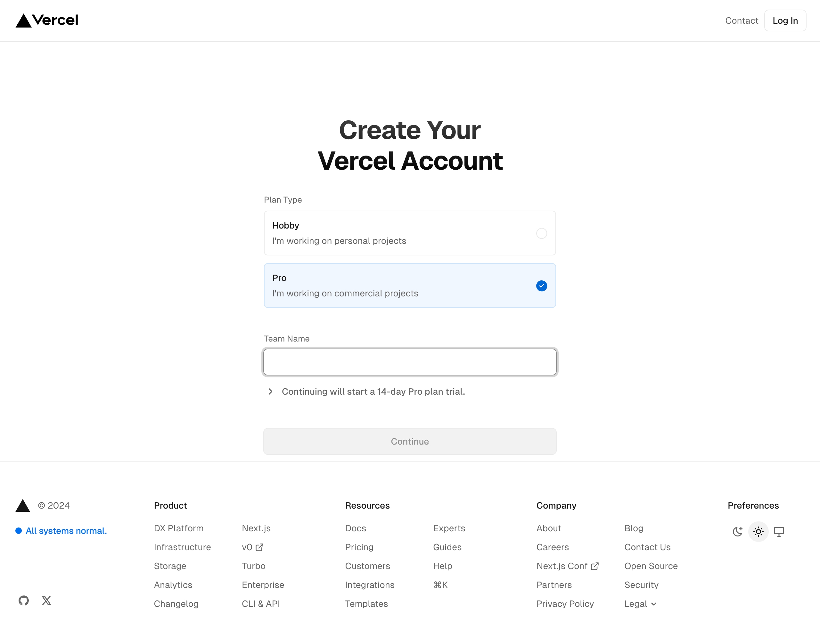This screenshot has height=644, width=820.
Task: Open the Help footer link
Action: [x=443, y=566]
